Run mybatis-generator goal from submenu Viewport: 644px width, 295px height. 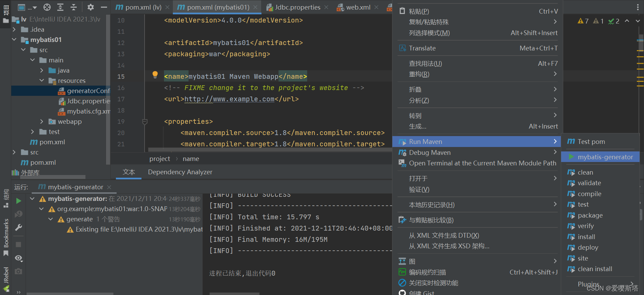(x=601, y=157)
